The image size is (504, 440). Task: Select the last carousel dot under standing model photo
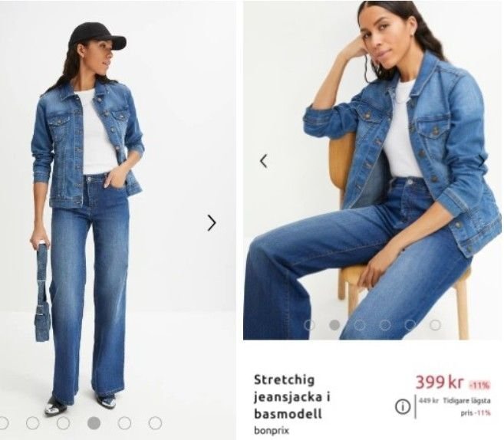[x=155, y=423]
